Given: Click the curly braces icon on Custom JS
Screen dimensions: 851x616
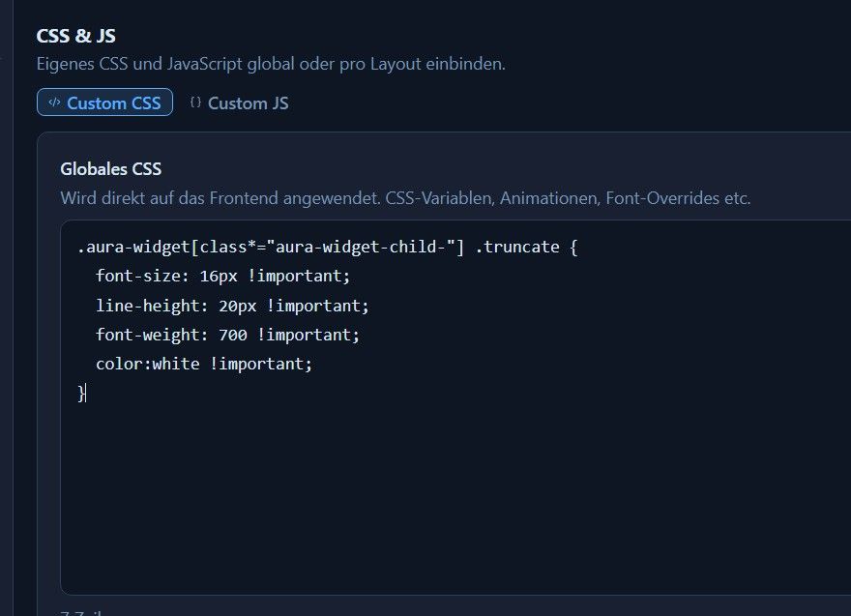Looking at the screenshot, I should pyautogui.click(x=195, y=103).
